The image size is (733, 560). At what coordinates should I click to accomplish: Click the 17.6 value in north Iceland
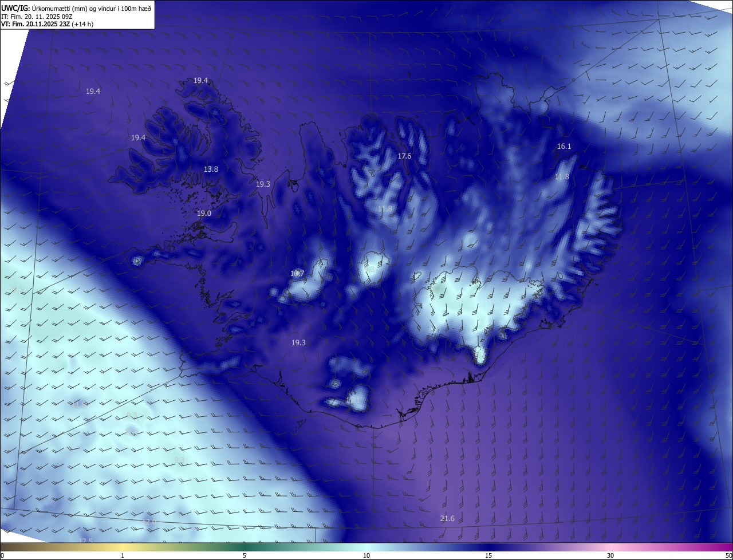point(404,156)
